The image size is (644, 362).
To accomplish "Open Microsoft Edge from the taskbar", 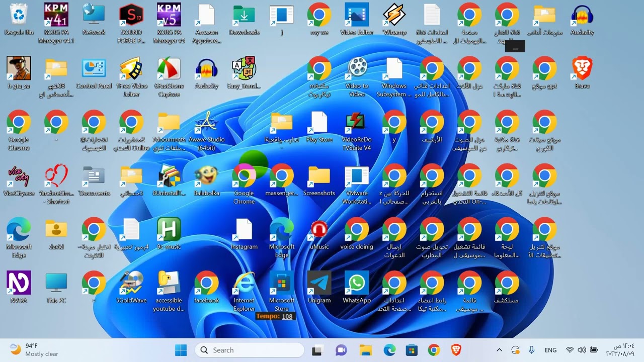I will click(389, 350).
